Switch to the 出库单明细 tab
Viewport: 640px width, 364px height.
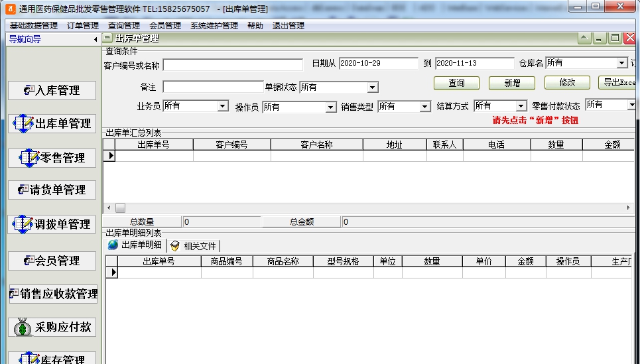136,245
